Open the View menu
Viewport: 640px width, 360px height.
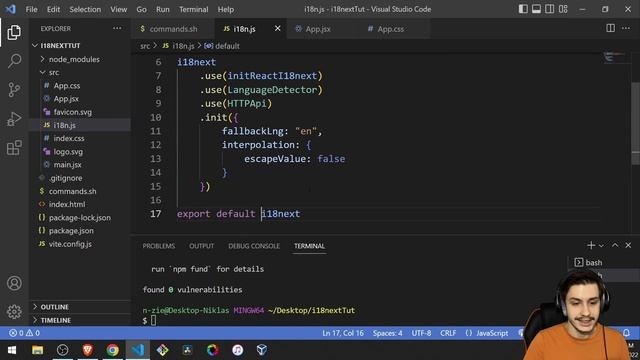(x=118, y=9)
